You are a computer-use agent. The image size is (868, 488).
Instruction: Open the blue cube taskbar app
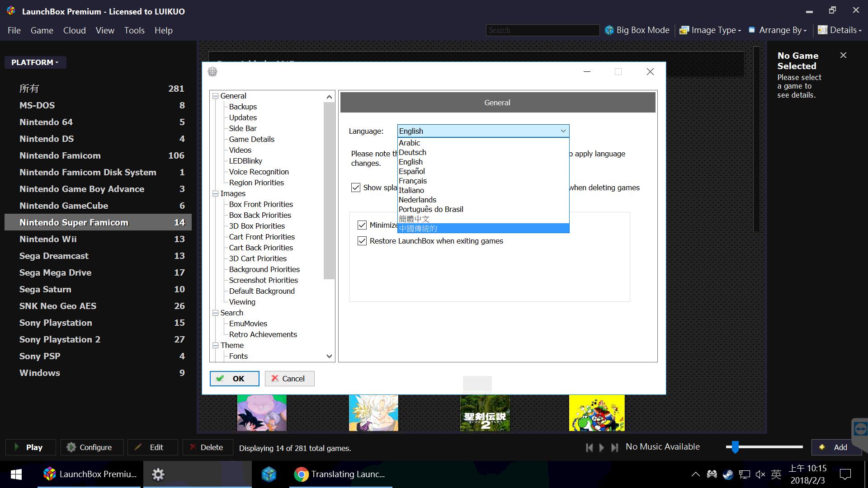pyautogui.click(x=269, y=474)
